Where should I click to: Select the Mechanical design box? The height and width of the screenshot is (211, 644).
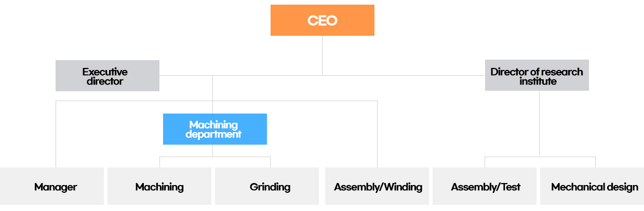(x=592, y=186)
